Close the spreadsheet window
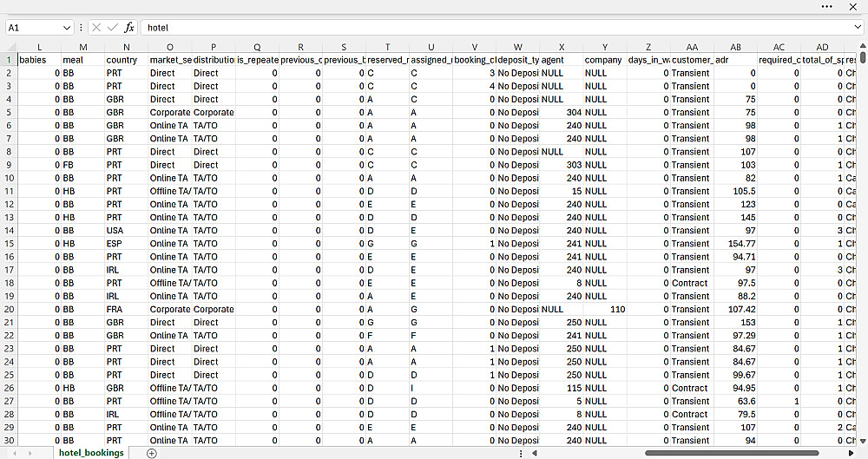 coord(853,7)
